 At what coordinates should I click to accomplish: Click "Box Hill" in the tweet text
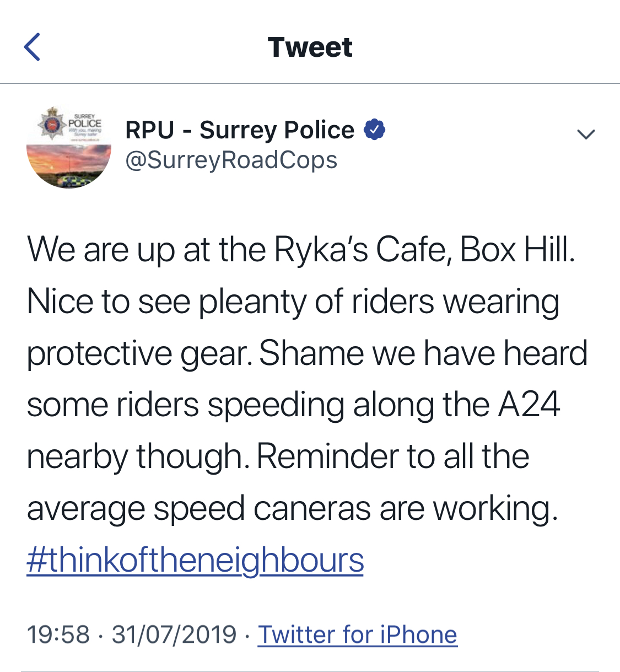517,250
